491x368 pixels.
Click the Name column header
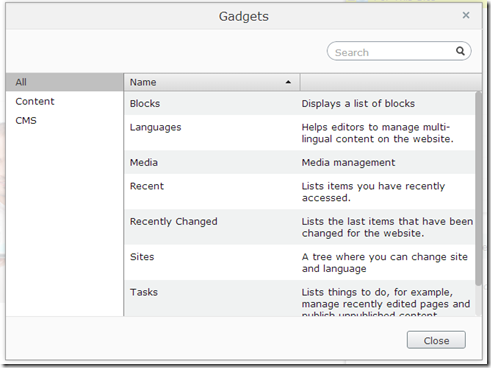(212, 82)
